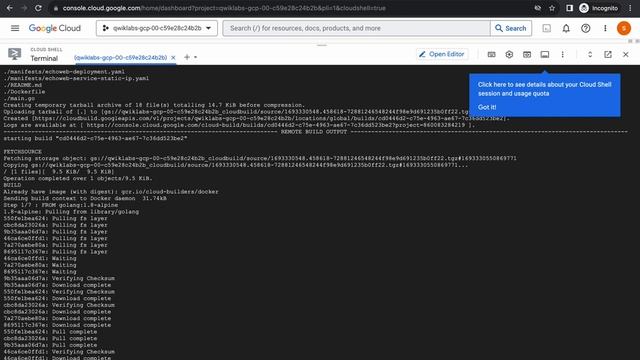Viewport: 640px width, 360px height.
Task: Click the Cloud Shell terminal logo icon
Action: 15,54
